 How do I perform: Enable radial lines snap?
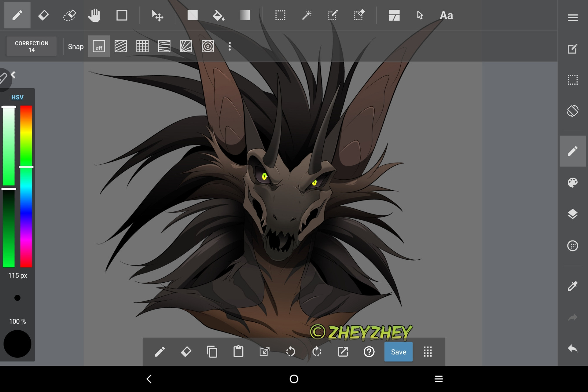click(186, 46)
